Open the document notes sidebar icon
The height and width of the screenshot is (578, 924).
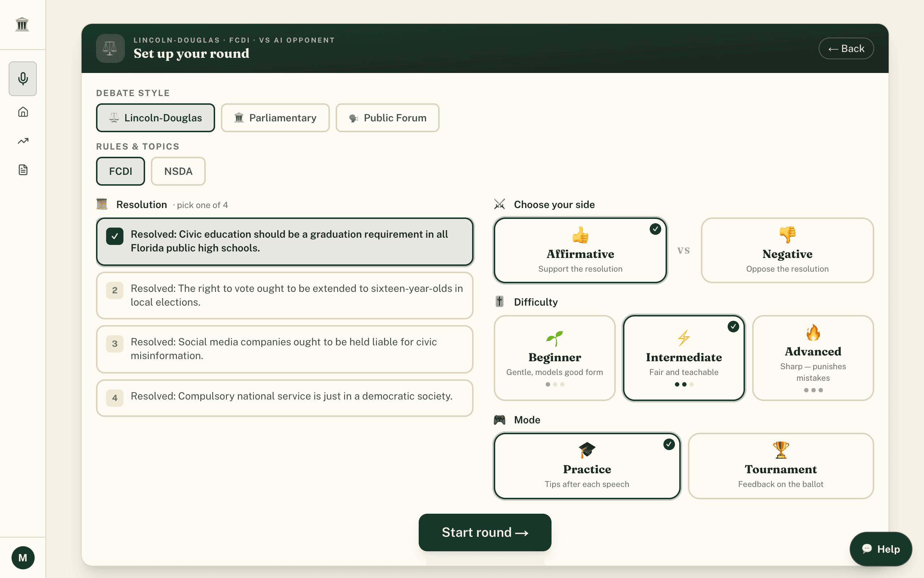tap(23, 170)
